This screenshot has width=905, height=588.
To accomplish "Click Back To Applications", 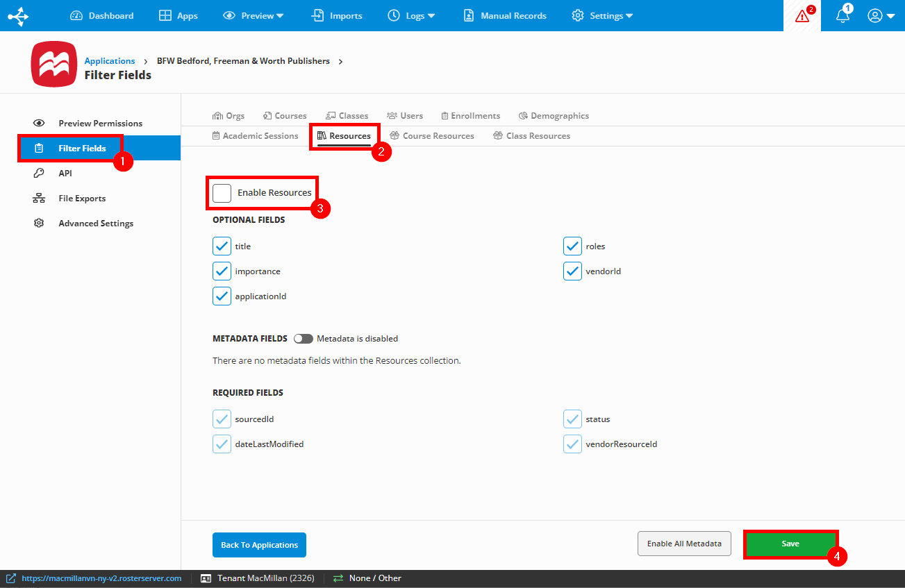I will (259, 545).
